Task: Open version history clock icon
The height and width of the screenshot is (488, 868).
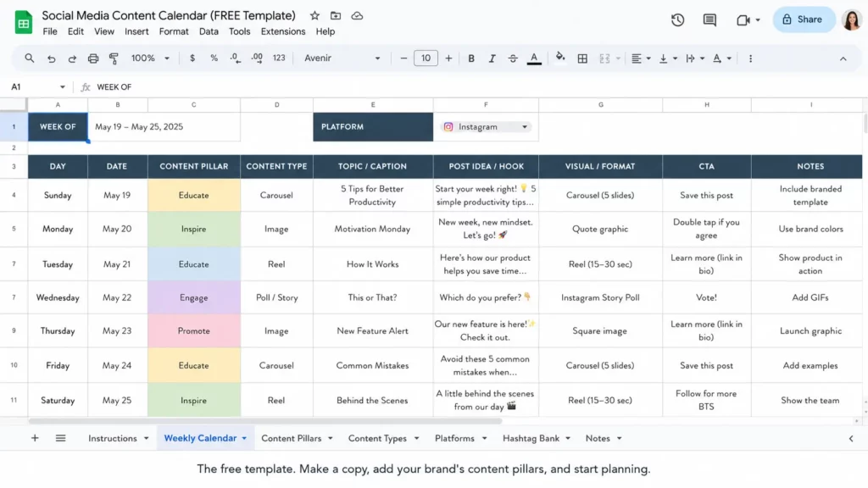Action: point(677,20)
